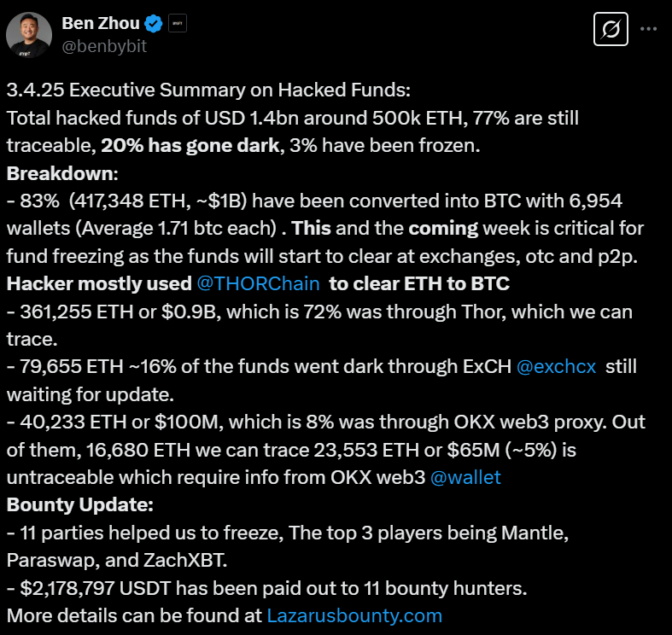Screen dimensions: 672x635
Task: Open the @wallet mention link
Action: (x=467, y=477)
